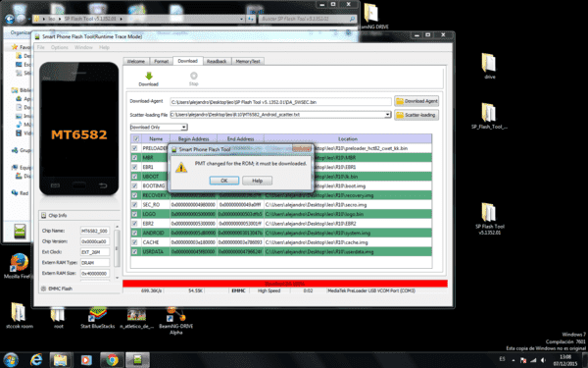The width and height of the screenshot is (588, 368).
Task: Click the Explorer search box Buscar field
Action: pyautogui.click(x=308, y=19)
